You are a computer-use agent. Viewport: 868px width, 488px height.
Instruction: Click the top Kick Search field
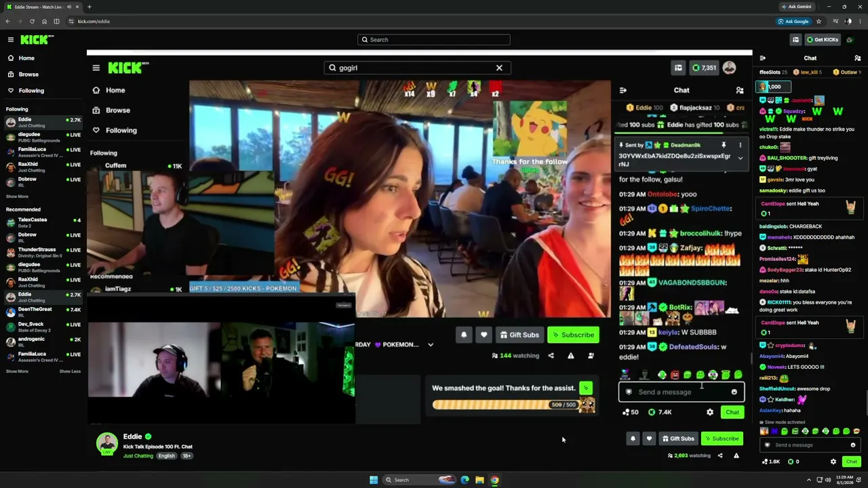pyautogui.click(x=434, y=39)
